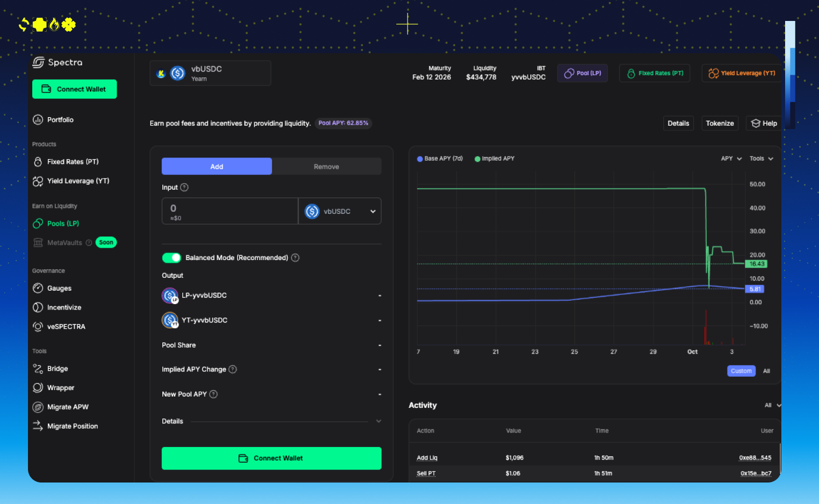Viewport: 819px width, 504px height.
Task: Toggle Base APY (7d) legend series
Action: 440,159
